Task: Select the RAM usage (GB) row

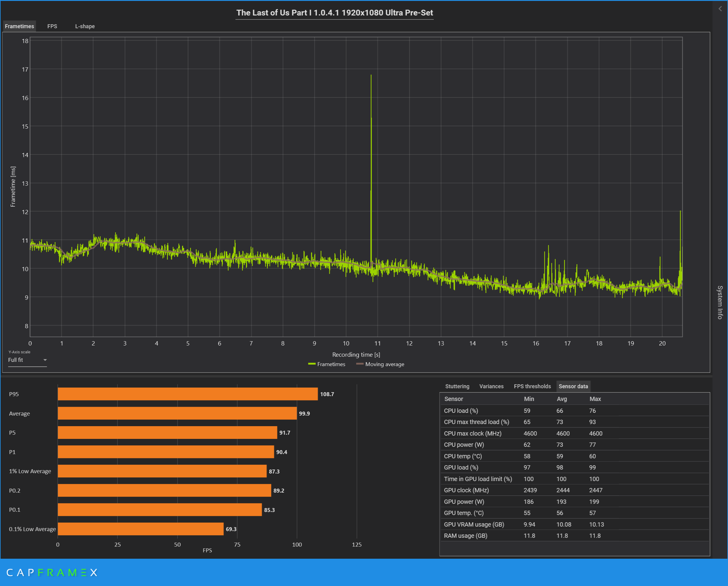Action: click(x=575, y=536)
